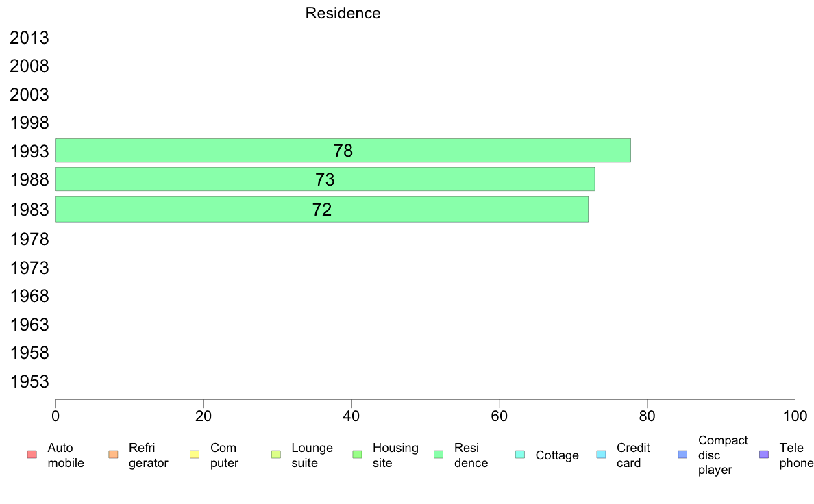The height and width of the screenshot is (504, 814).
Task: Click the Telephone purple legend swatch
Action: (764, 455)
